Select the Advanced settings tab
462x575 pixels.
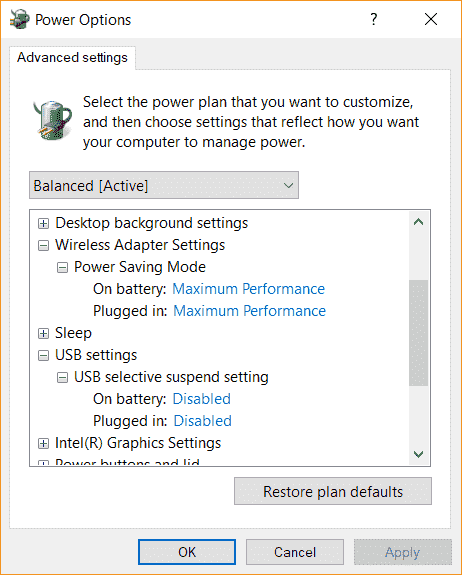pyautogui.click(x=72, y=58)
